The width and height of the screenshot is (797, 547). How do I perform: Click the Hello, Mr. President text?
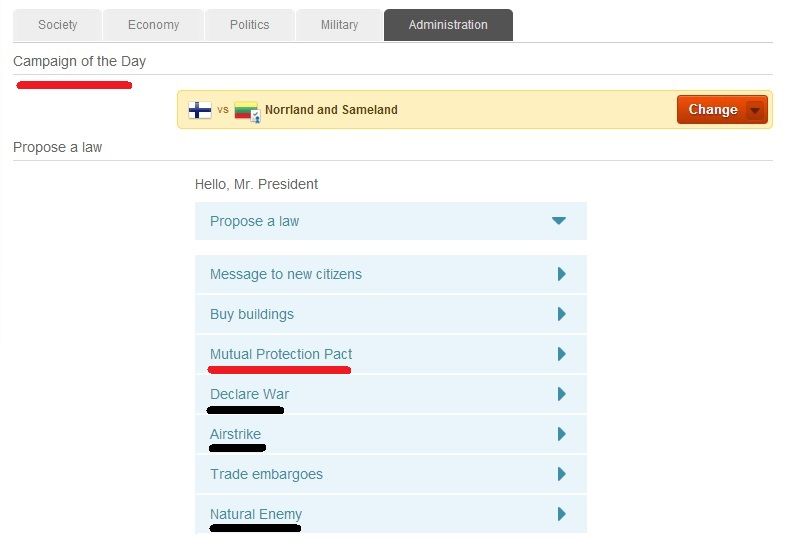click(x=256, y=184)
